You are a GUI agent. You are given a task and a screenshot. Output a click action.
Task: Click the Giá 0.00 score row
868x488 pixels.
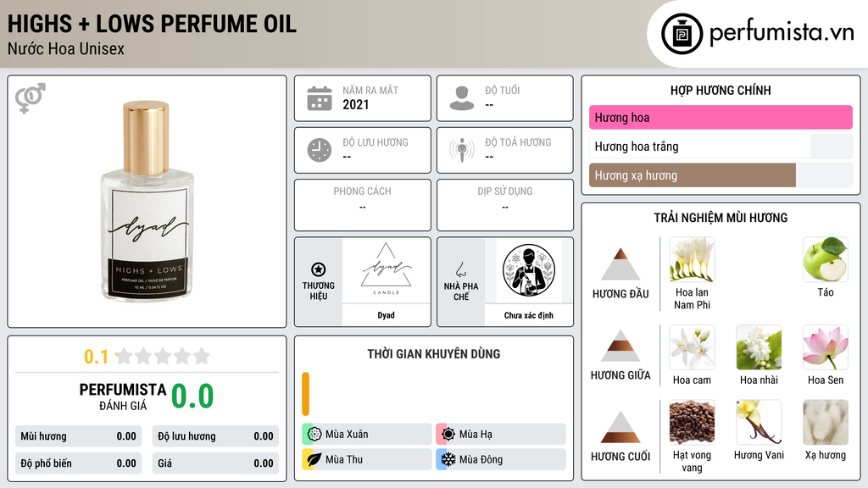[x=215, y=463]
